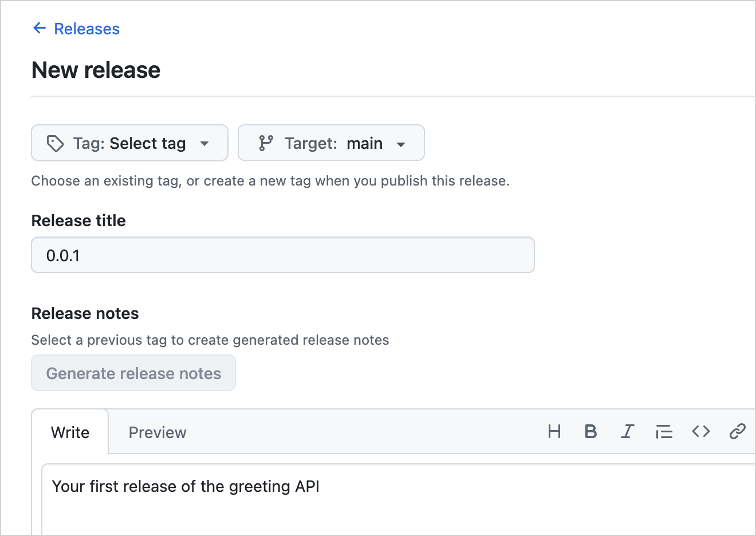756x536 pixels.
Task: Click the Generate release notes button
Action: 133,373
